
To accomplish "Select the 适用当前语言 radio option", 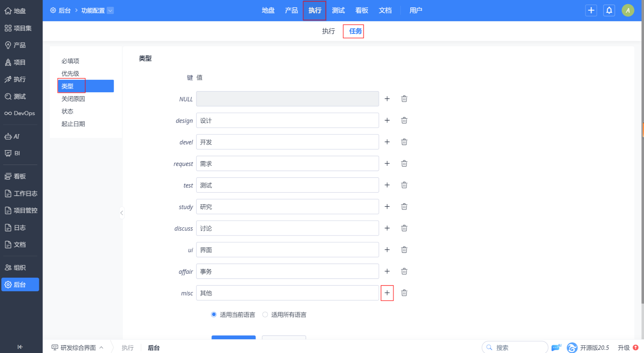I will point(214,315).
